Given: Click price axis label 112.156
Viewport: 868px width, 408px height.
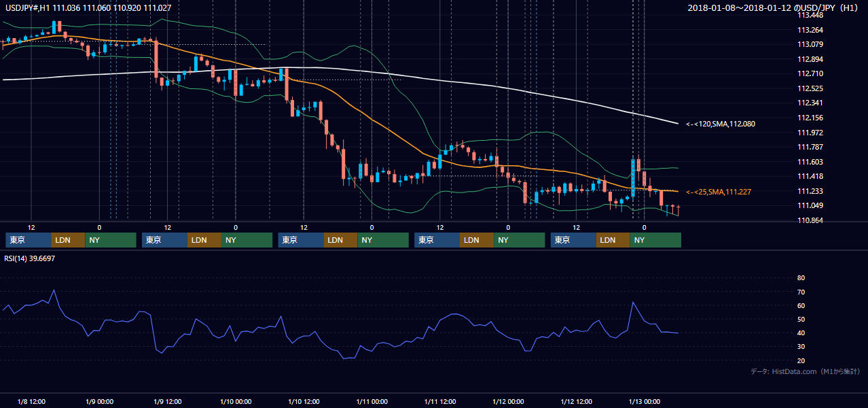Looking at the screenshot, I should tap(810, 118).
